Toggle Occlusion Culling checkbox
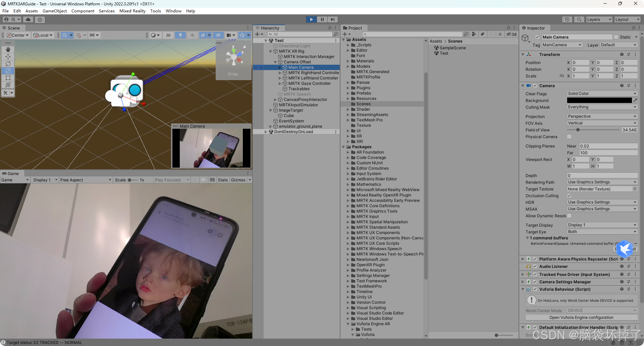The width and height of the screenshot is (644, 346). (x=569, y=195)
